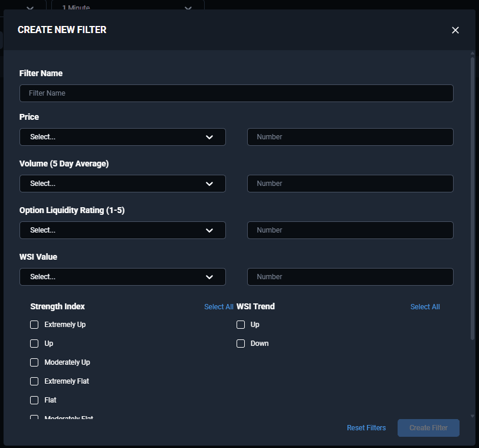Screen dimensions: 479x448
Task: Click the scrollbar down arrow
Action: [473, 416]
